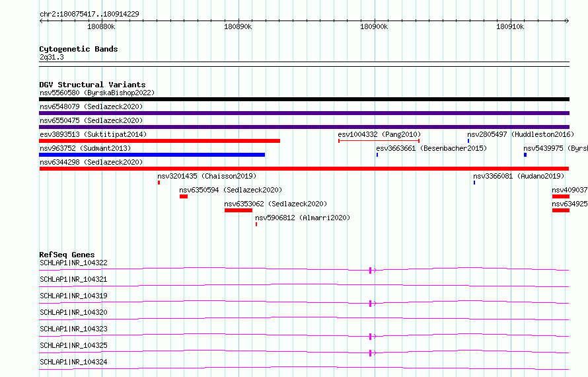Click the red esv3893513 variant bar
Screen dimensions: 588x377
point(159,141)
